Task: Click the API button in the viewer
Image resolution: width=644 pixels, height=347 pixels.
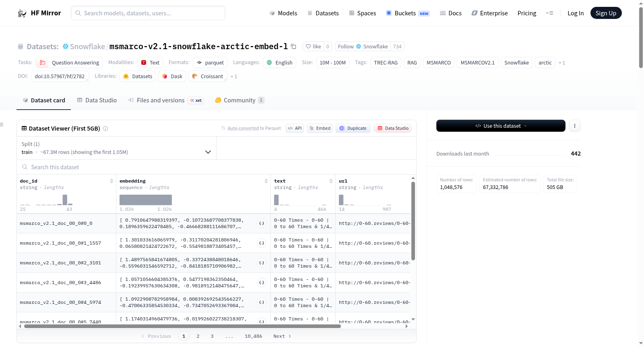Action: tap(295, 129)
